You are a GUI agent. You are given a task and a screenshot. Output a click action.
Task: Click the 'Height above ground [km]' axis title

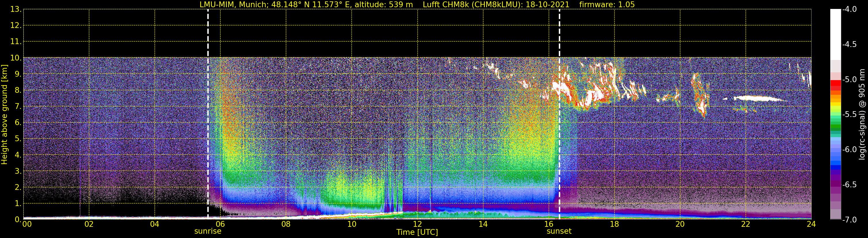[4, 114]
